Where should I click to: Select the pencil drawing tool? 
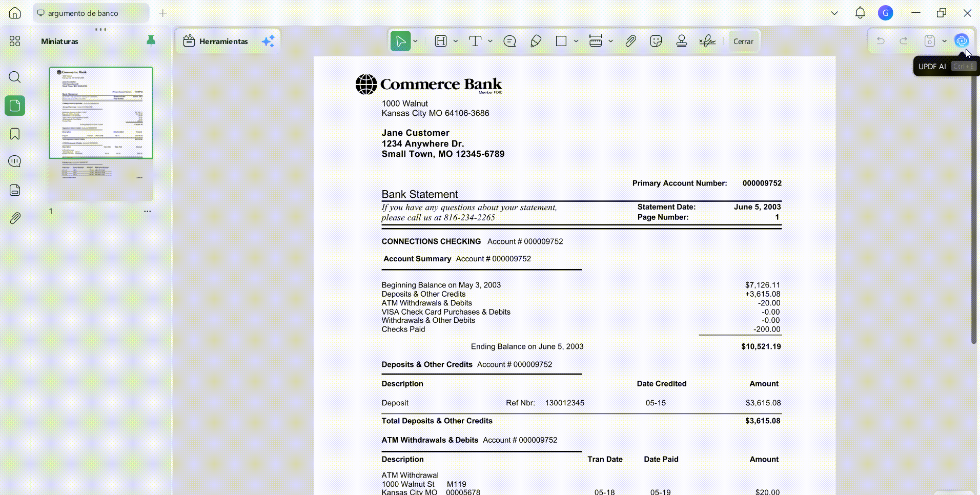[536, 41]
